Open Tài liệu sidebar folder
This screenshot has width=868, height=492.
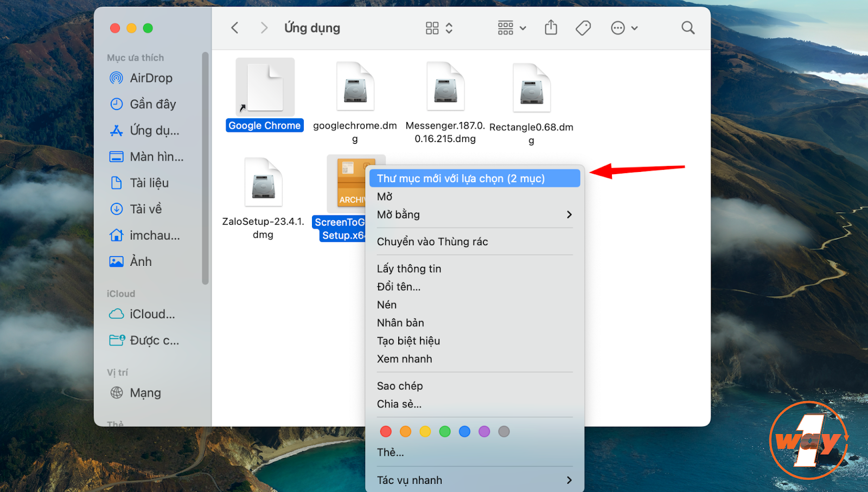coord(150,183)
